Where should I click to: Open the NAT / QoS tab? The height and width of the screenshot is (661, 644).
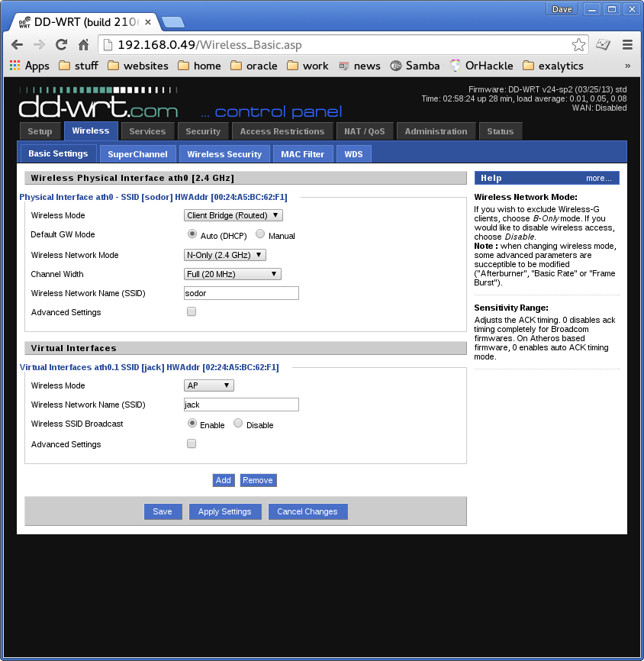tap(365, 131)
